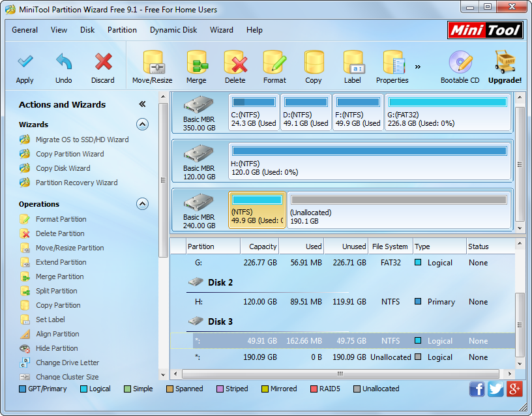This screenshot has height=416, width=532.
Task: Select the Move/Resize toolbar icon
Action: 153,63
